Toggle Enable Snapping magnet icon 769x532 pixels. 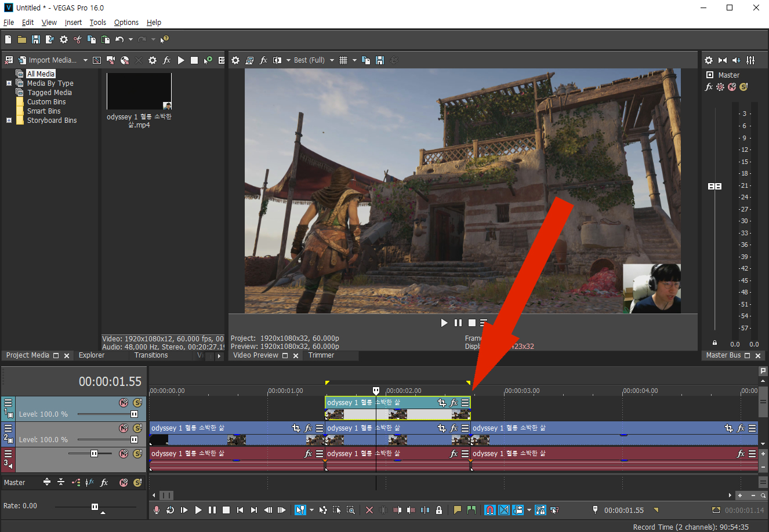pos(490,510)
